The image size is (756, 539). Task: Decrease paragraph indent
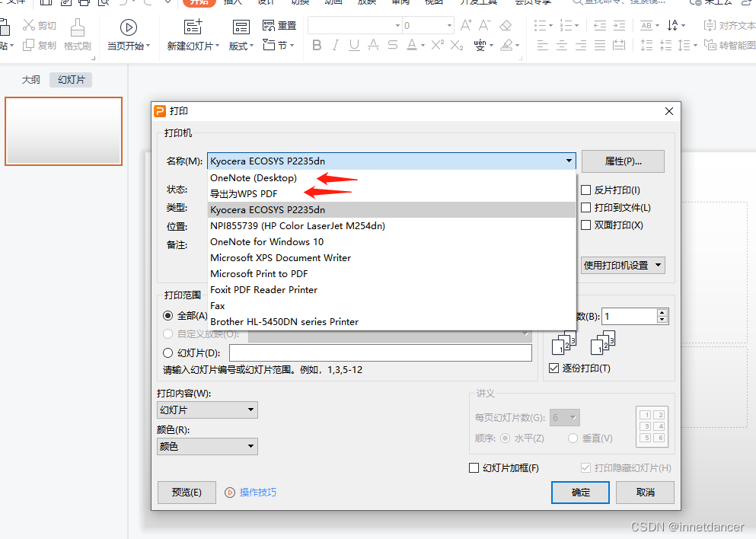(x=600, y=25)
